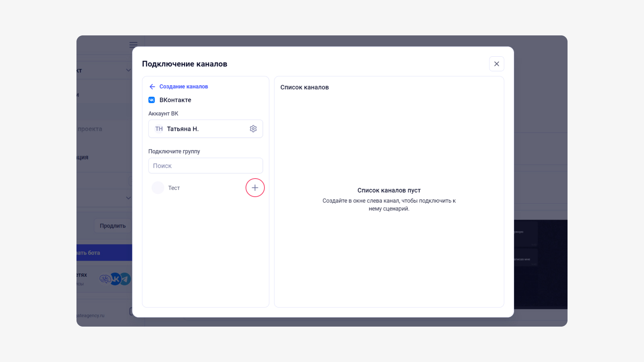Click the plus icon next to Тест group
This screenshot has height=362, width=644.
coord(255,188)
